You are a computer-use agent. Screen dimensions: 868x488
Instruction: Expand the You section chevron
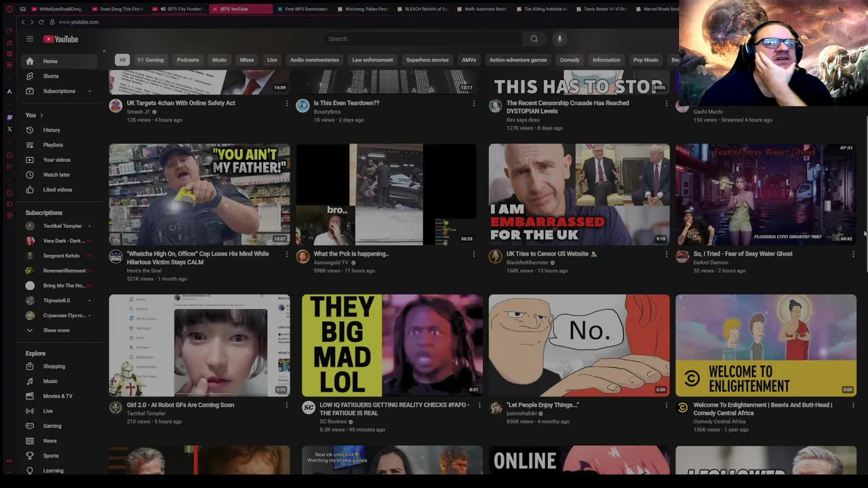click(41, 115)
